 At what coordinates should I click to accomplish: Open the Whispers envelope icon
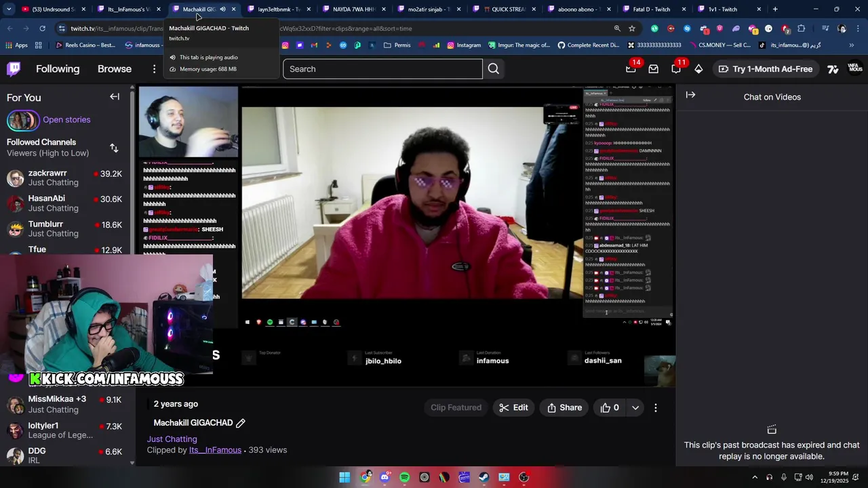(x=653, y=69)
